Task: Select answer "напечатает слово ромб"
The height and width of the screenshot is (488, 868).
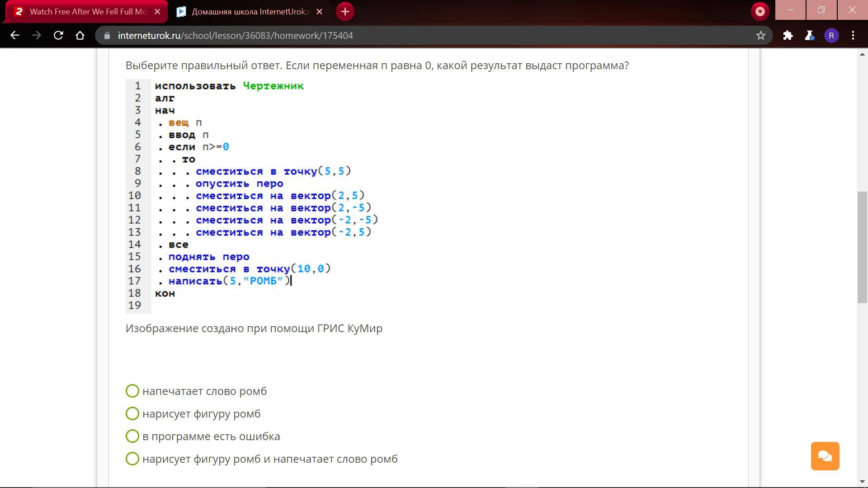Action: click(132, 391)
